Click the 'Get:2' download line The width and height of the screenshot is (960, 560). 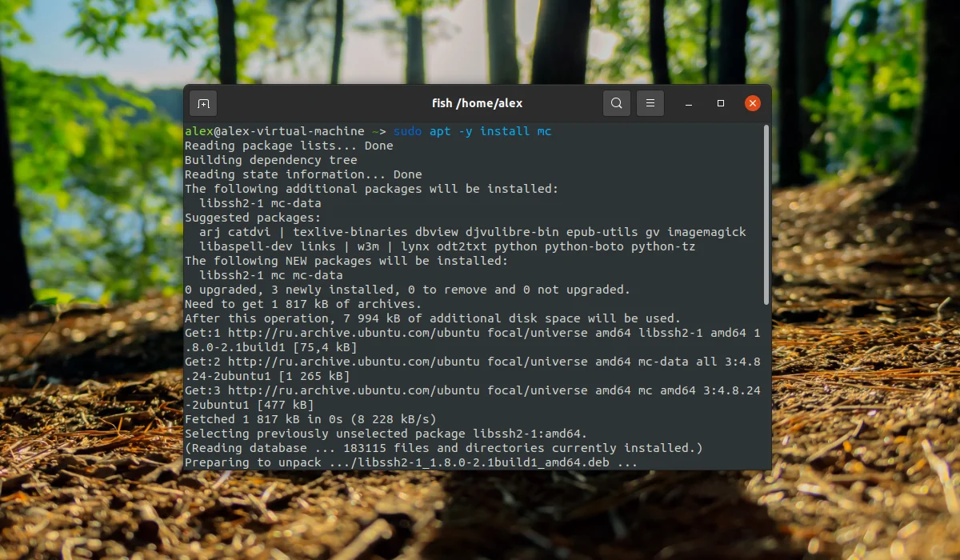tap(473, 362)
